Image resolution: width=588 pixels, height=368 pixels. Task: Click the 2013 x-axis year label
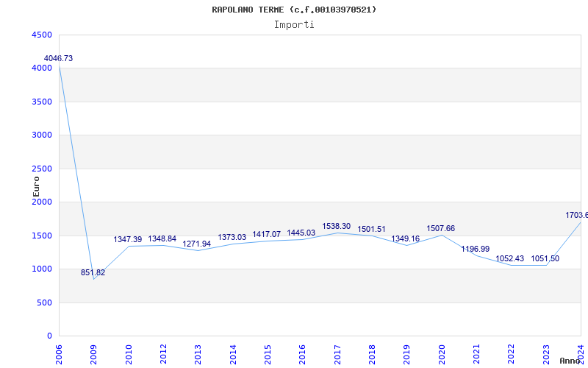point(198,354)
